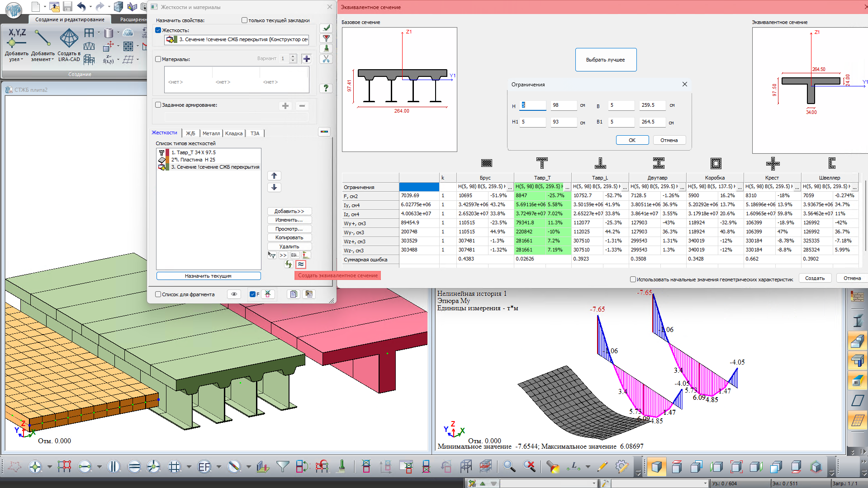The image size is (868, 488).
Task: Switch to the Металл tab
Action: tap(211, 133)
